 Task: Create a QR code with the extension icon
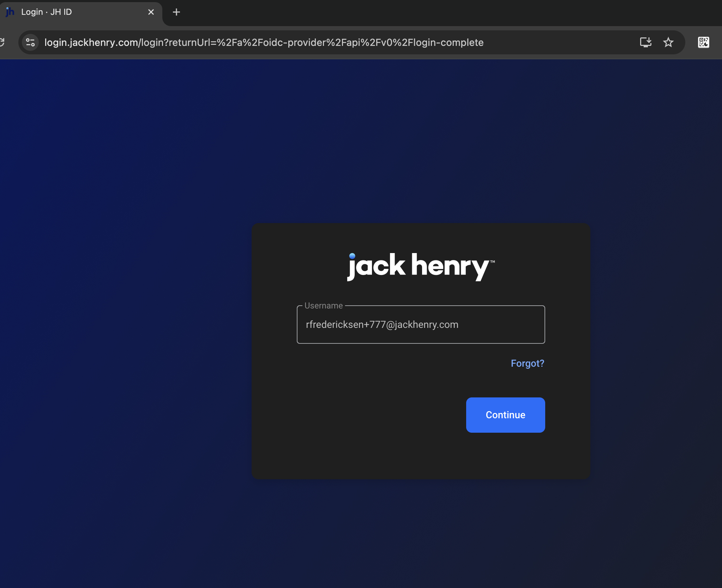tap(703, 42)
